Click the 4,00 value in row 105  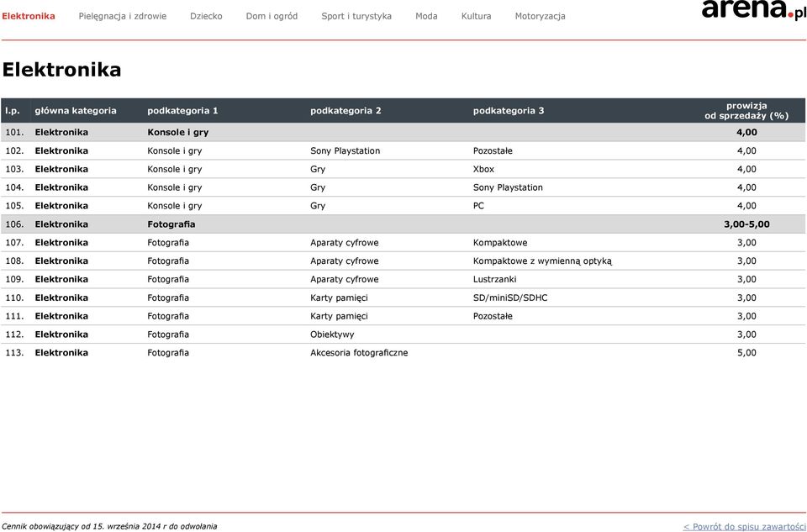(x=746, y=206)
